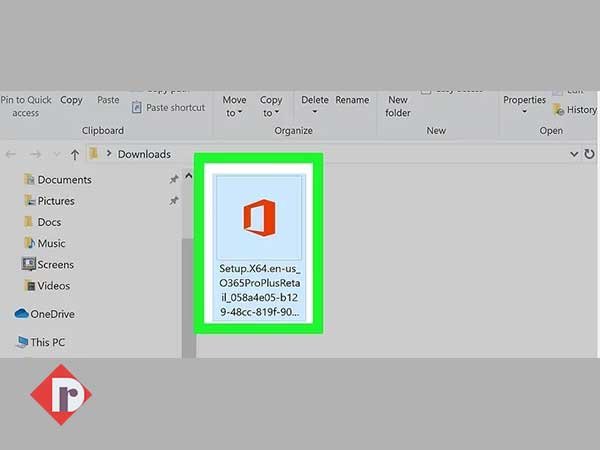Open recent locations chevron
The height and width of the screenshot is (450, 600).
[x=57, y=154]
